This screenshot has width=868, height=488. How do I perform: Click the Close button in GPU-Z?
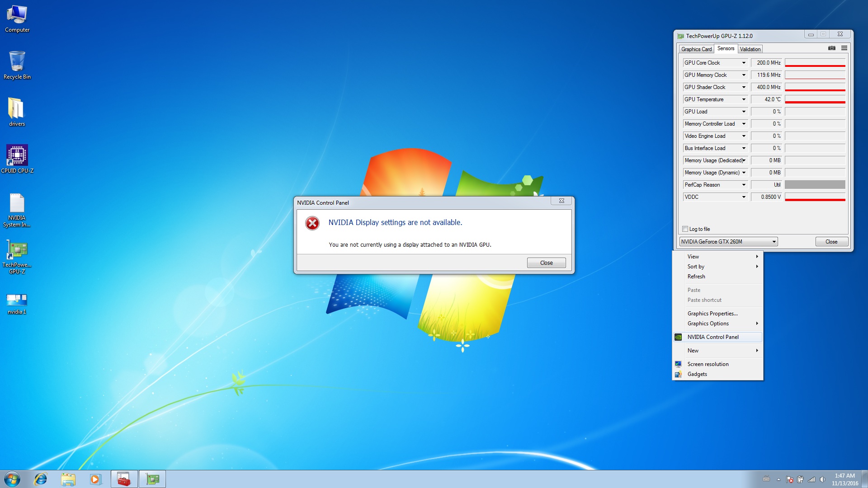pyautogui.click(x=831, y=242)
